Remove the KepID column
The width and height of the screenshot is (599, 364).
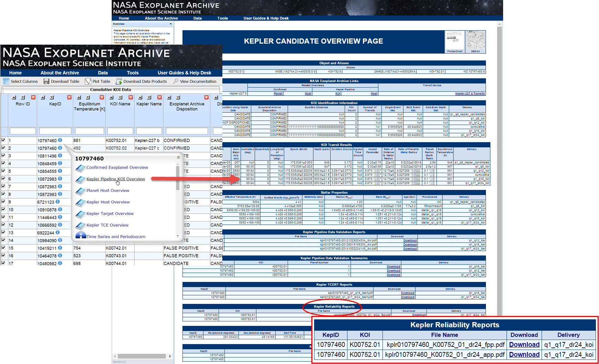pos(69,98)
